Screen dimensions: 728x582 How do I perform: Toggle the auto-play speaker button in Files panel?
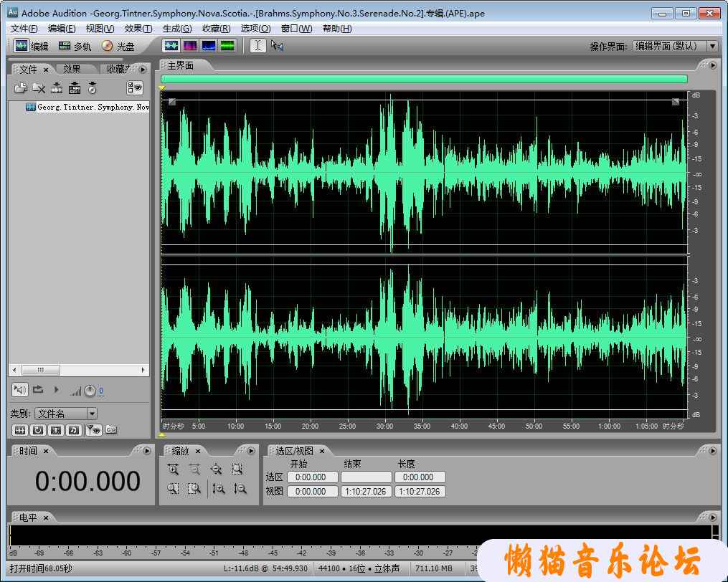20,389
